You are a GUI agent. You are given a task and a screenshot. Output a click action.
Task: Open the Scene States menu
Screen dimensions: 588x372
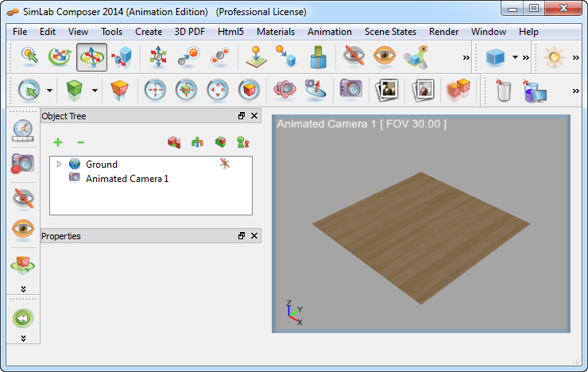click(x=390, y=32)
